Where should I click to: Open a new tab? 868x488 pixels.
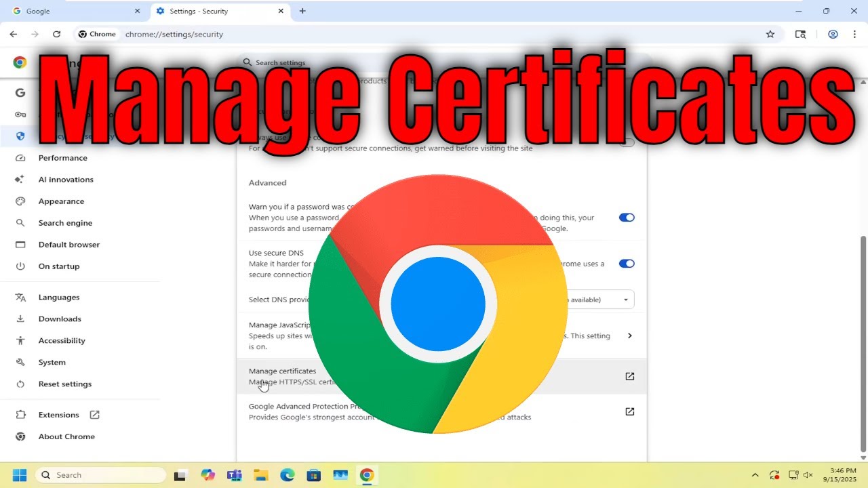click(302, 11)
